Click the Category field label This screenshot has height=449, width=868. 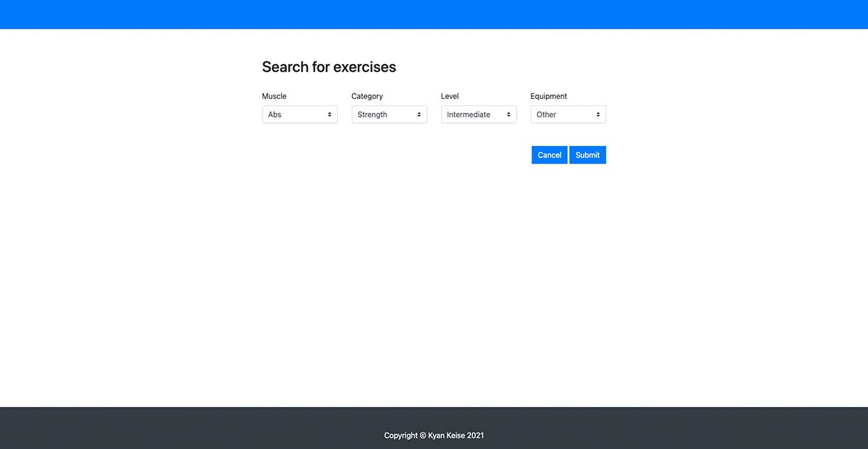[x=367, y=96]
